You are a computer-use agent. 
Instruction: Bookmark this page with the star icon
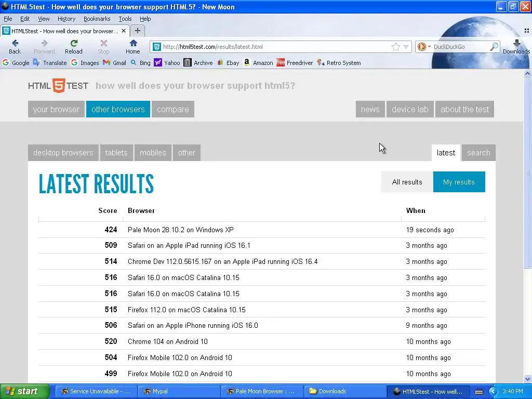click(x=395, y=47)
